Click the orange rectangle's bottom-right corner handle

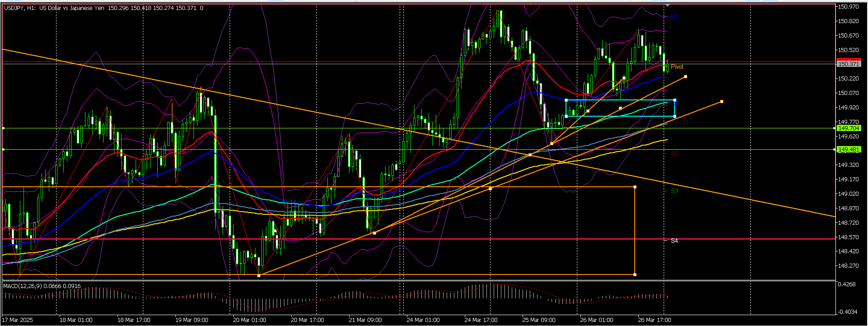pos(635,274)
